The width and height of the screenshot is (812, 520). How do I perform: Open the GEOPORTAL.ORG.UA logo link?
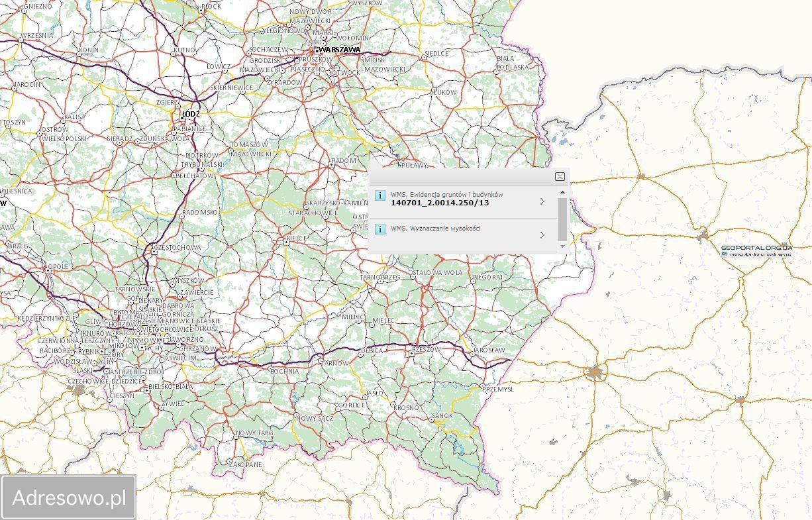click(x=756, y=250)
